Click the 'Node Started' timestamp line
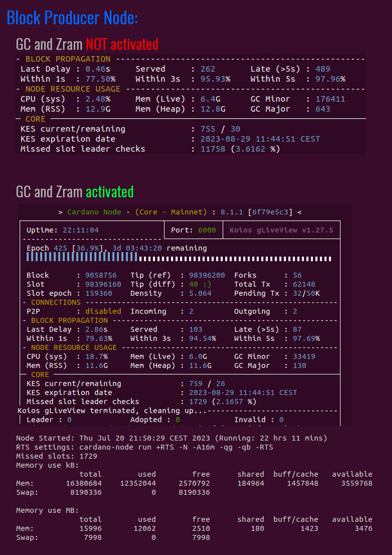This screenshot has height=555, width=392. (172, 438)
